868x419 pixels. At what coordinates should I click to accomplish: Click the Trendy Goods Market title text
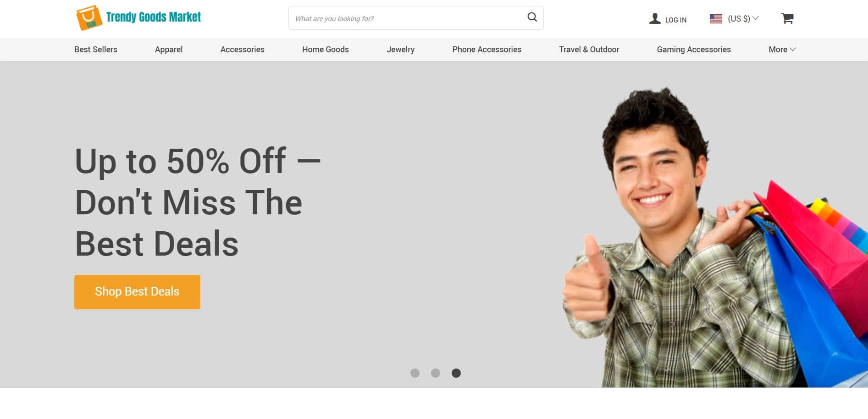coord(153,17)
